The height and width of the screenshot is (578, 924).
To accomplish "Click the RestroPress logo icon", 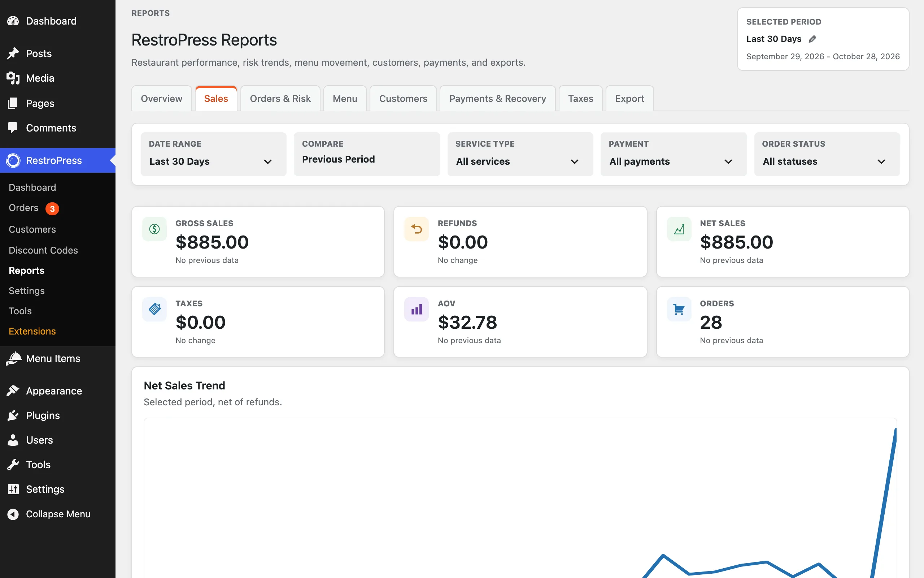I will pos(13,160).
